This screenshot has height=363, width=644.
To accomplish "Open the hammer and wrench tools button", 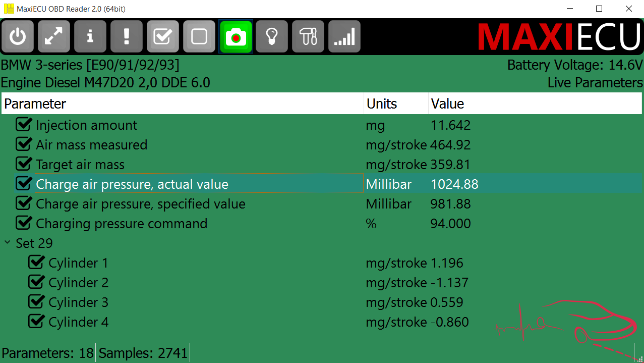I will (x=308, y=36).
